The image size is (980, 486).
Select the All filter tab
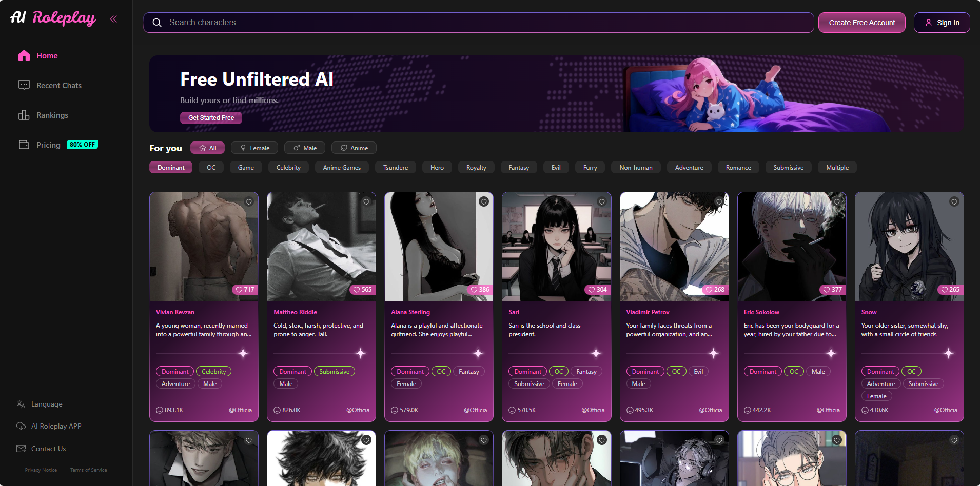(x=207, y=148)
